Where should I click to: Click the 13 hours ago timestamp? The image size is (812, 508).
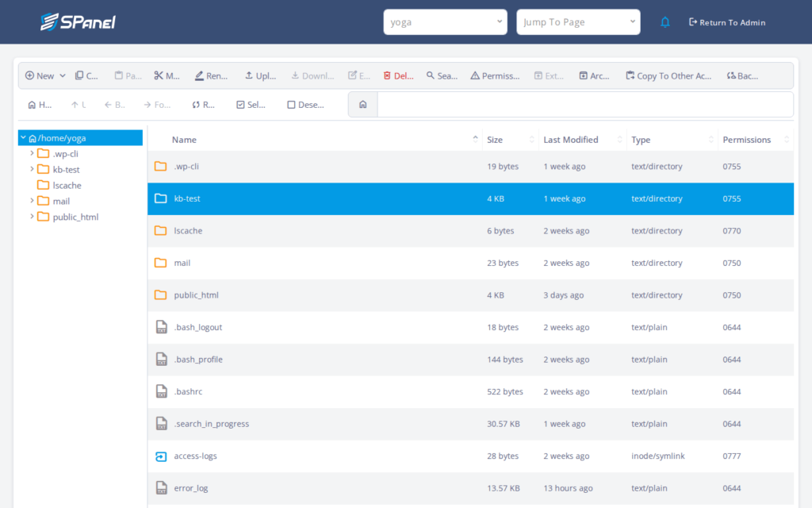pos(569,488)
